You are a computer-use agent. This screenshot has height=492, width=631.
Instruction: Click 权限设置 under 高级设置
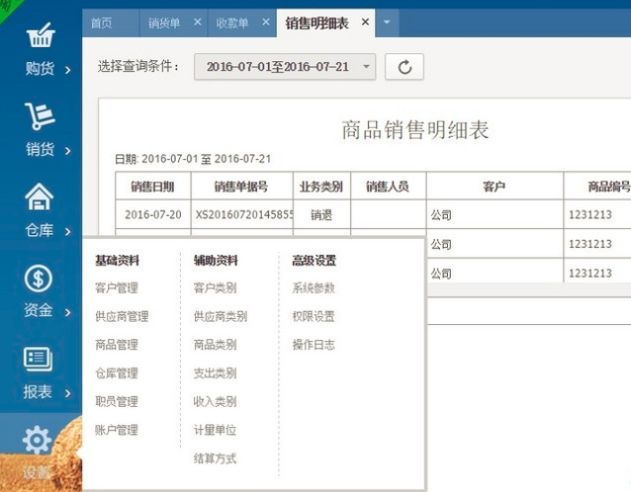coord(313,316)
